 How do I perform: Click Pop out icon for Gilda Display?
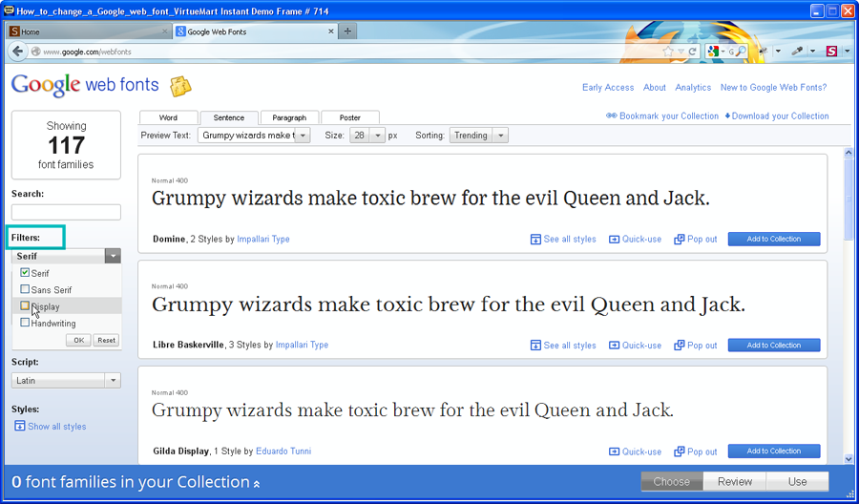click(x=680, y=451)
